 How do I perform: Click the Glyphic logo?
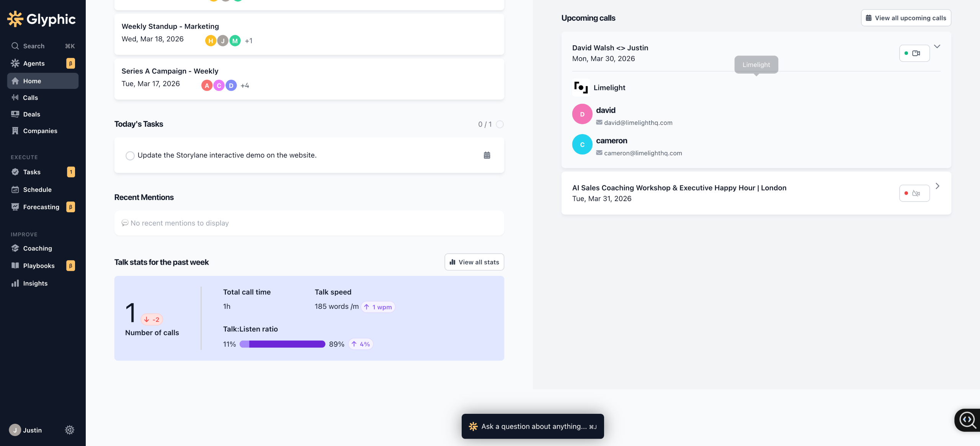[41, 19]
